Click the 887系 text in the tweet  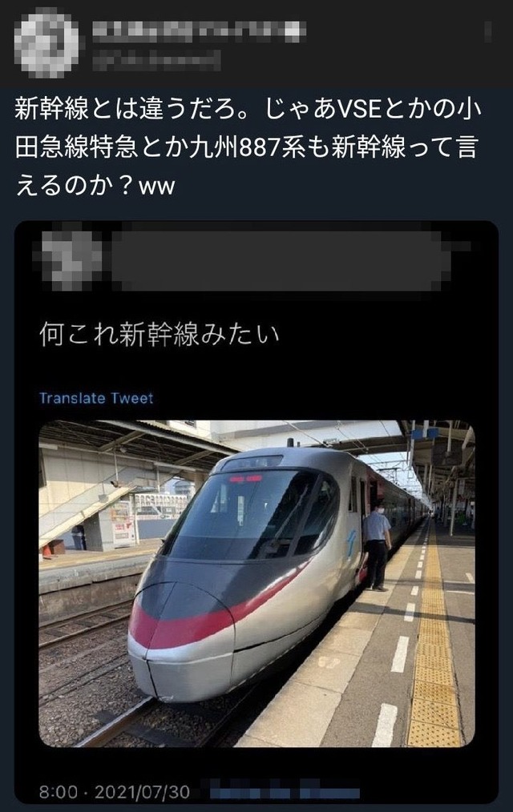pyautogui.click(x=273, y=147)
